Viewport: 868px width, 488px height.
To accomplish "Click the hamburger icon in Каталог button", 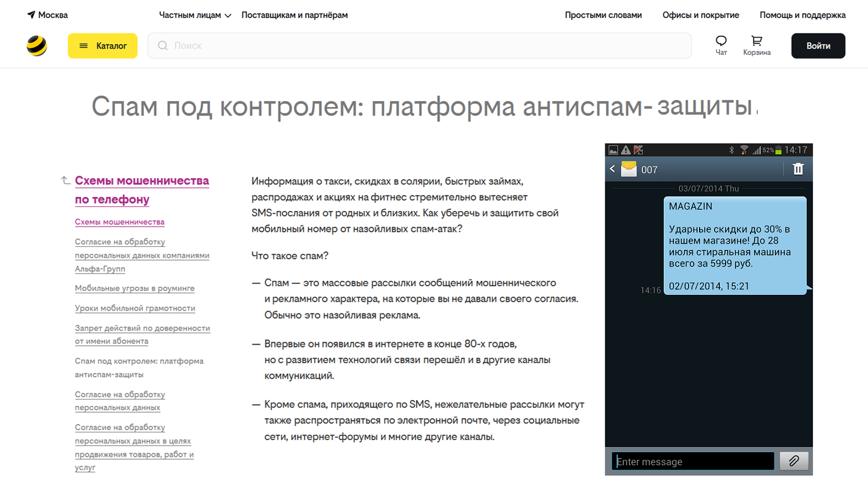I will pyautogui.click(x=83, y=46).
